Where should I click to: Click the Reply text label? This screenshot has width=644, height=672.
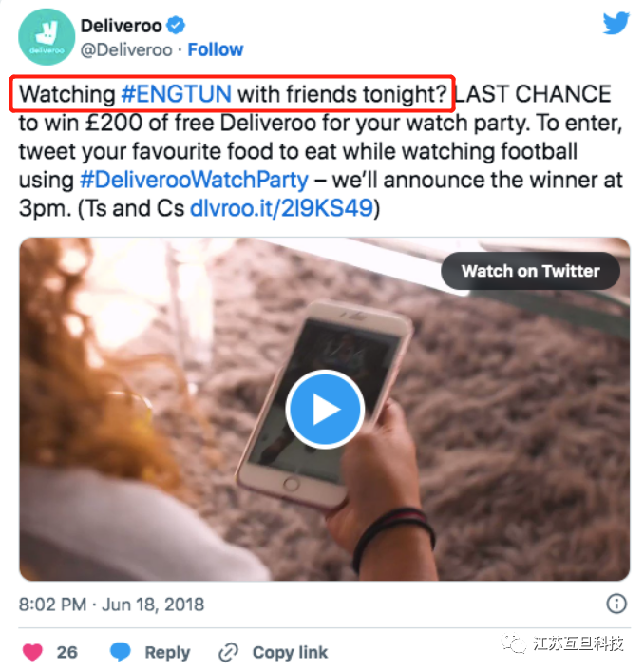(x=167, y=652)
